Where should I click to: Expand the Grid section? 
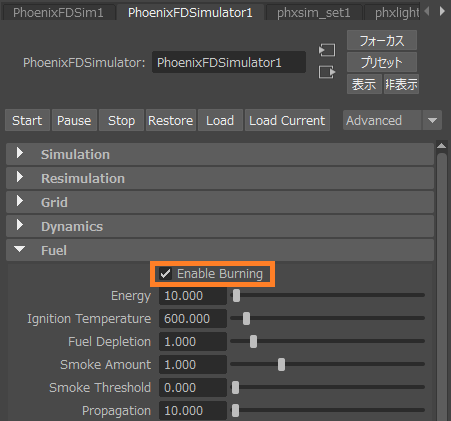click(220, 202)
